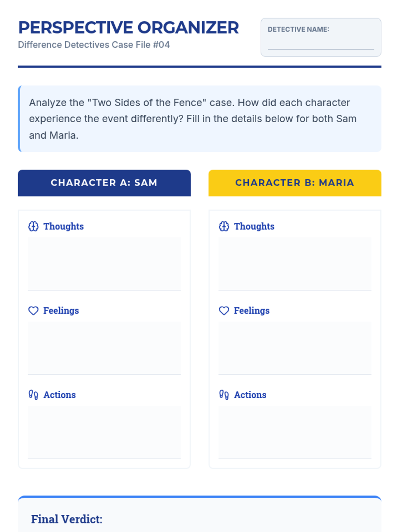Click Sam's Feelings answer box
Image resolution: width=399 pixels, height=532 pixels.
point(104,348)
